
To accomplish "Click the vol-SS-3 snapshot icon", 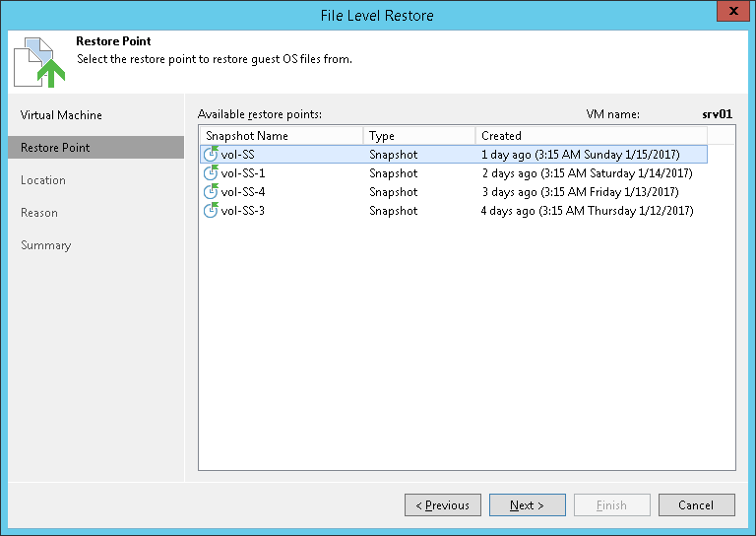I will click(211, 211).
